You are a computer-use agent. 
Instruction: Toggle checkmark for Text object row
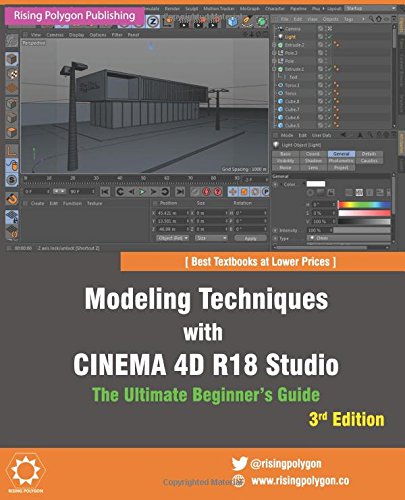tap(330, 77)
